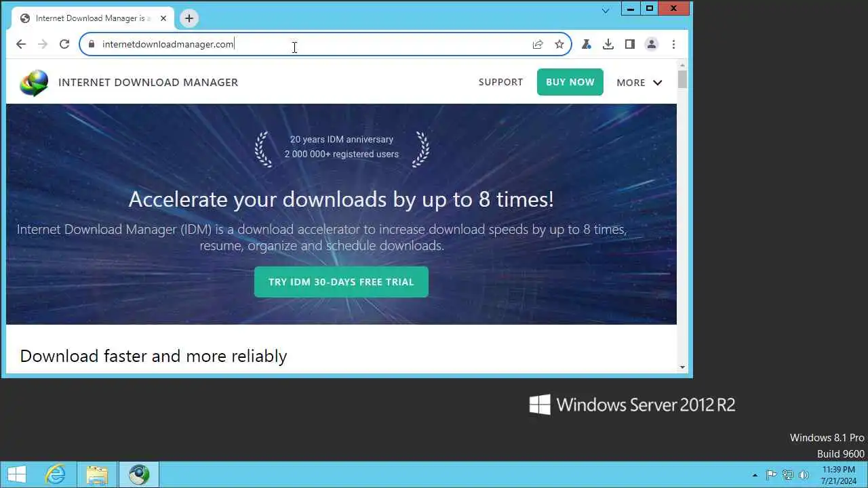Show hidden tray icons arrow
The height and width of the screenshot is (488, 868).
click(755, 475)
